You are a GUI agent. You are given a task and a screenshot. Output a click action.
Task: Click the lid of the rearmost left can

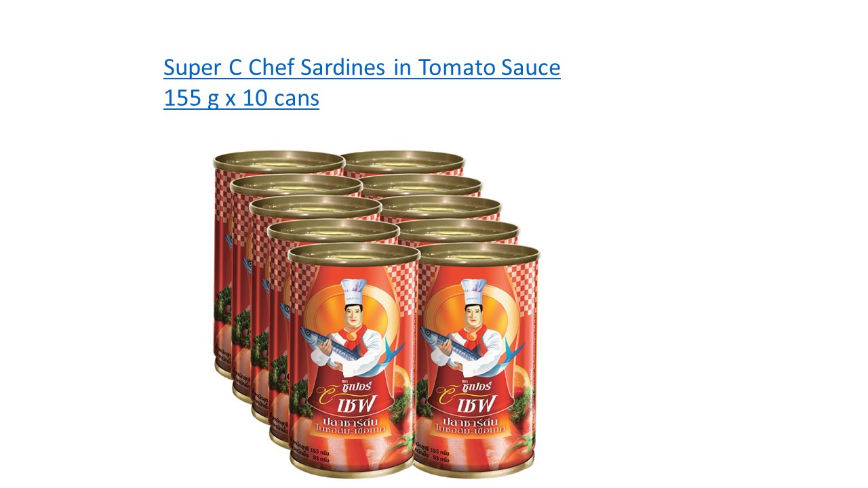(x=279, y=161)
